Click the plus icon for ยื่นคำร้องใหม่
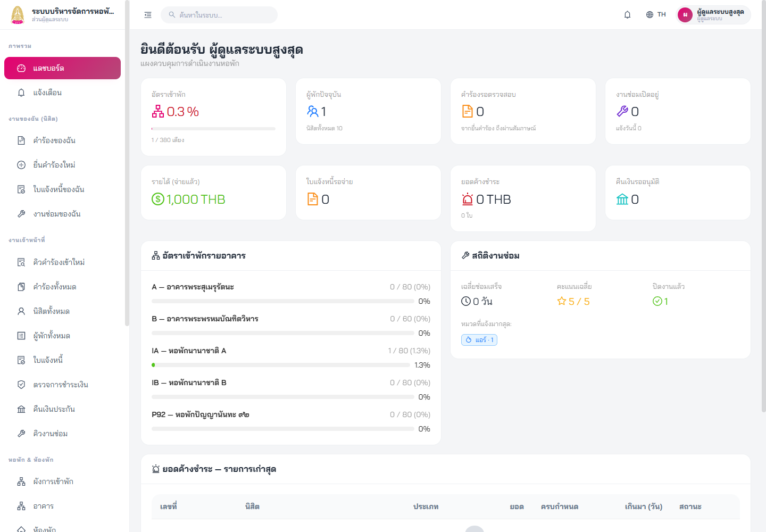Image resolution: width=766 pixels, height=532 pixels. [21, 165]
